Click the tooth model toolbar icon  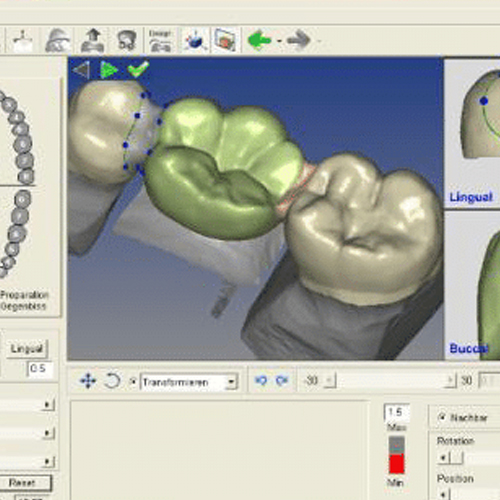click(58, 41)
